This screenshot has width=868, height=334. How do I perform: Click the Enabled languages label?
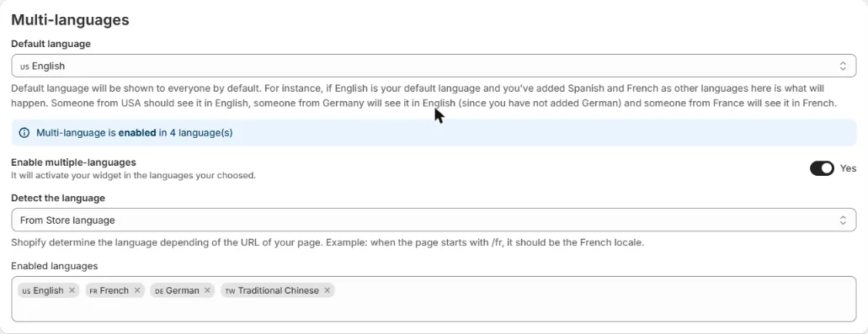pyautogui.click(x=54, y=266)
